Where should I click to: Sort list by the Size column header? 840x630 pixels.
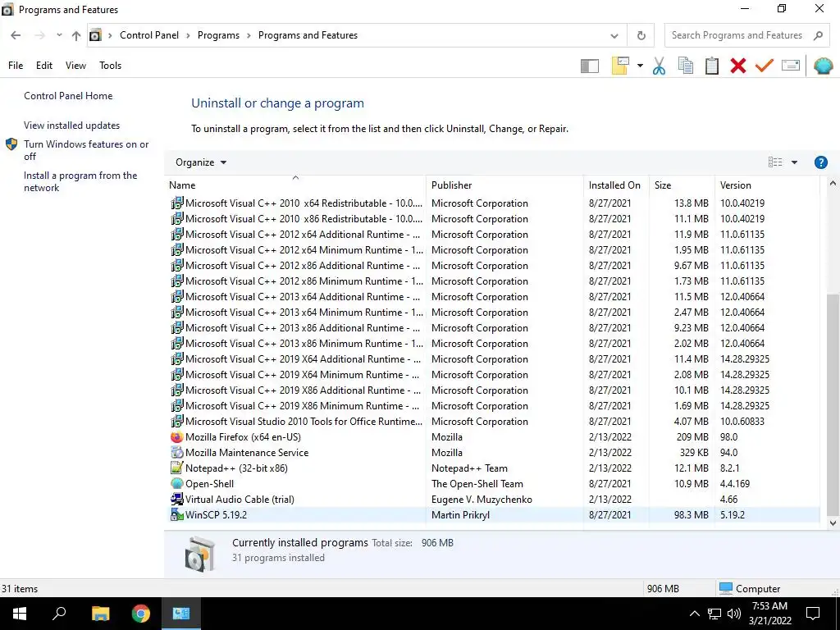[682, 185]
